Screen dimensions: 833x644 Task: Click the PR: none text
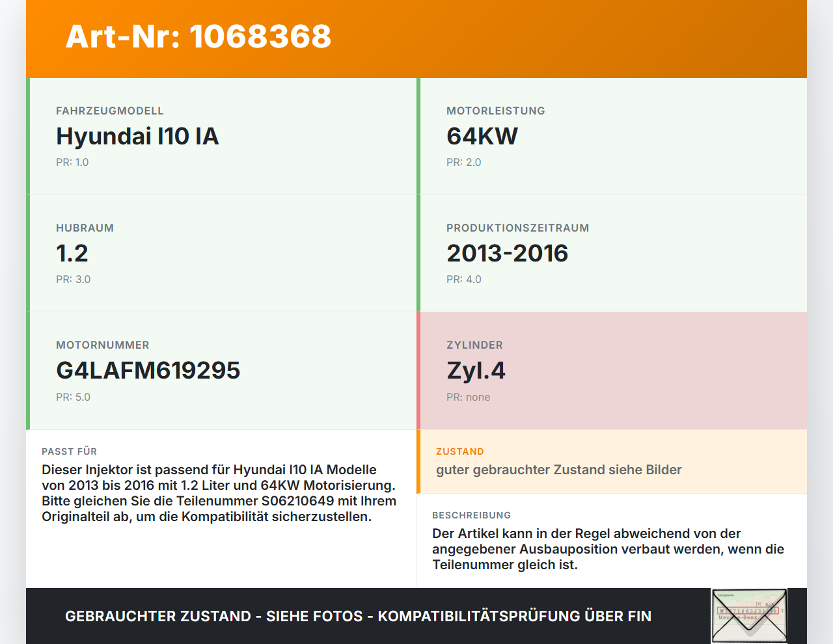pos(469,397)
